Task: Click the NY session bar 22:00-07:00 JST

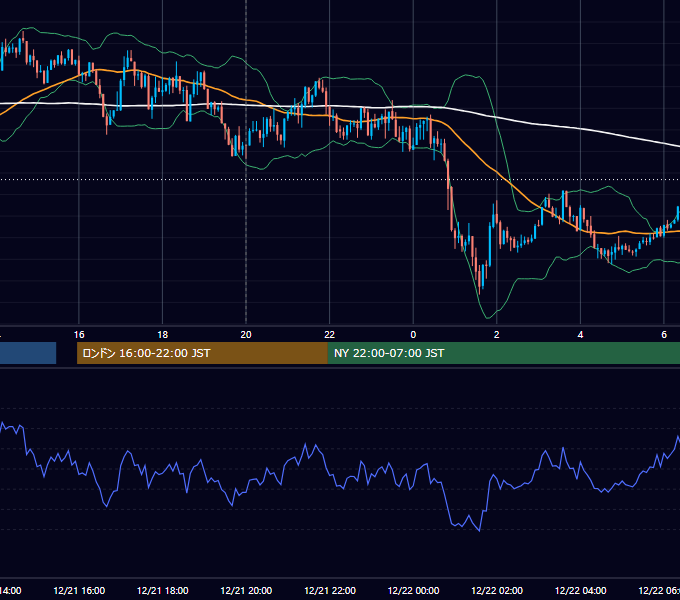Action: tap(503, 353)
